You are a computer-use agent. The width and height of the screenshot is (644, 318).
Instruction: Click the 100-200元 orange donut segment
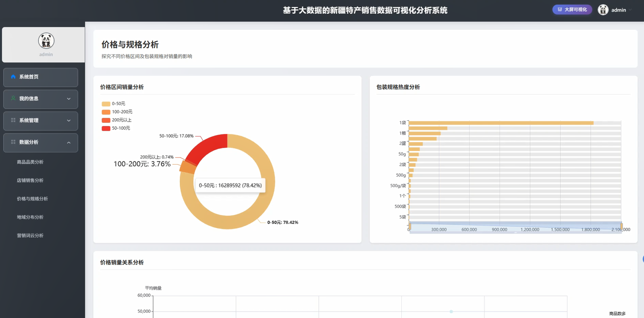click(188, 167)
